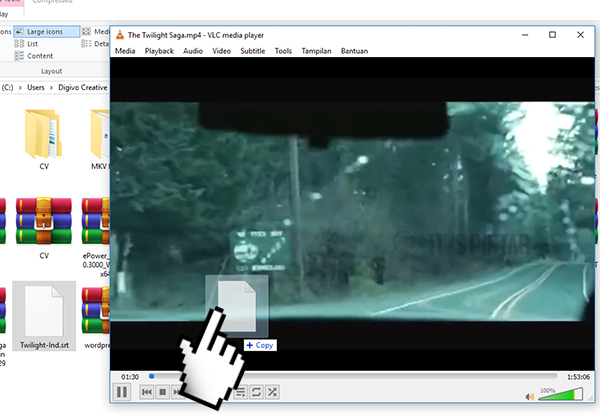Open the Subtitle menu
The image size is (600, 418).
253,51
